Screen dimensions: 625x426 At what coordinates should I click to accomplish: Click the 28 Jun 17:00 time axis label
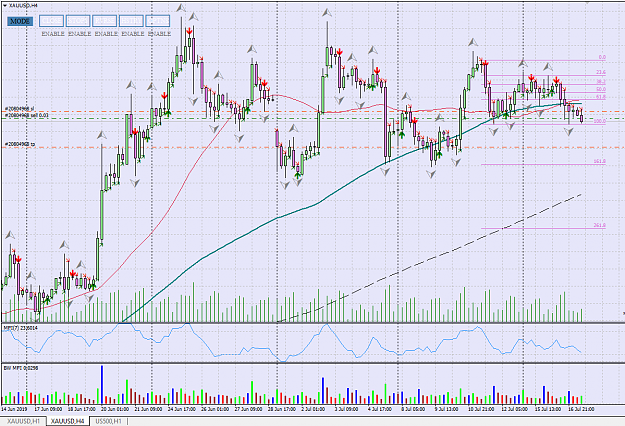point(282,409)
